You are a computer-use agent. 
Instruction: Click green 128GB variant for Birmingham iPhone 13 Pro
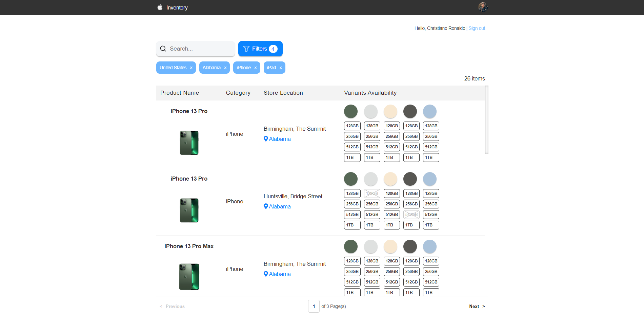(352, 126)
